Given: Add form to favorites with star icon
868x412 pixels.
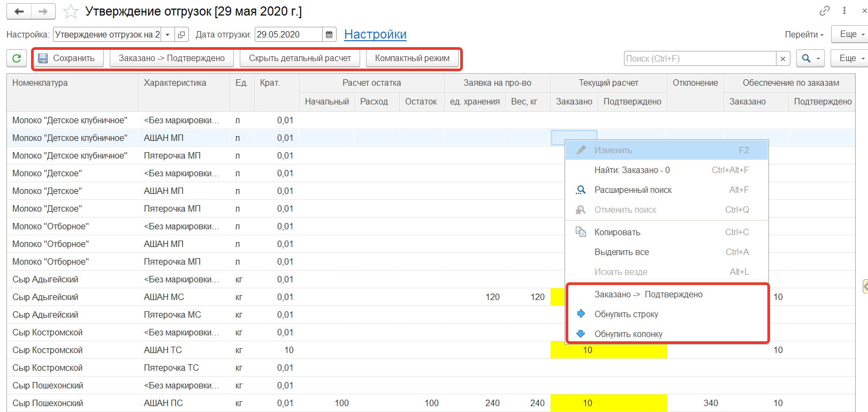Looking at the screenshot, I should [71, 11].
